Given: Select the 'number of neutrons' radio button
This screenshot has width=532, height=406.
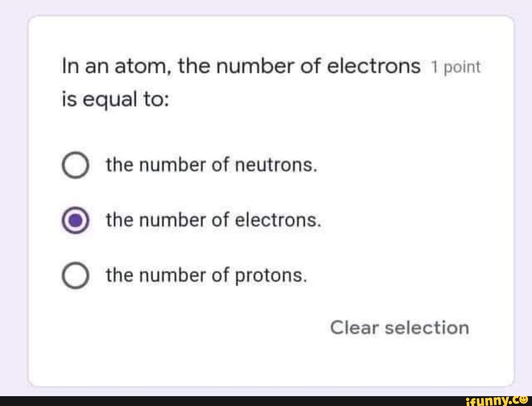Looking at the screenshot, I should 75,166.
